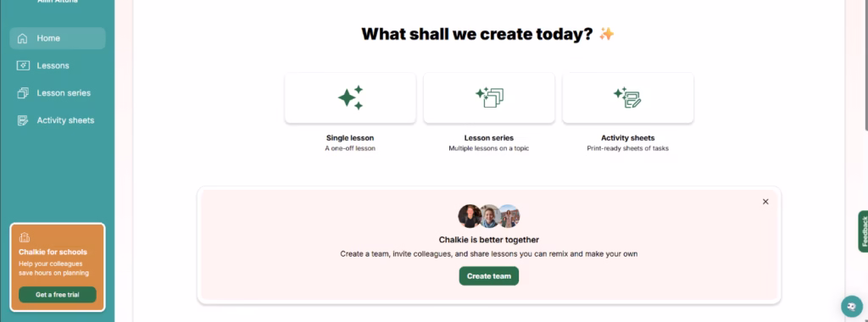The image size is (868, 322).
Task: Click the Single lesson label text
Action: [350, 138]
